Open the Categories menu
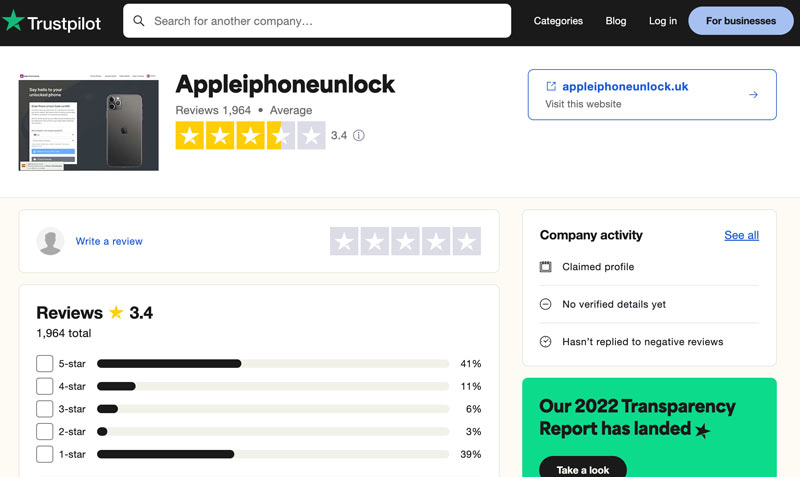This screenshot has width=800, height=477. tap(558, 21)
